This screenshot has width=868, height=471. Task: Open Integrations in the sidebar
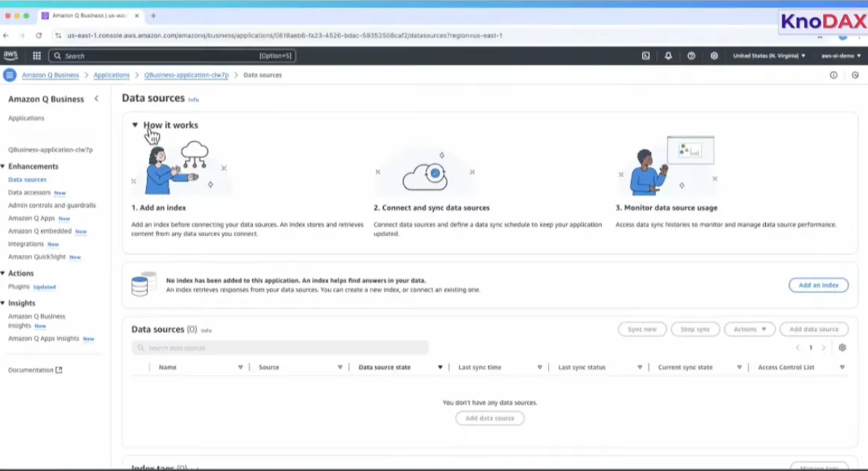coord(26,244)
